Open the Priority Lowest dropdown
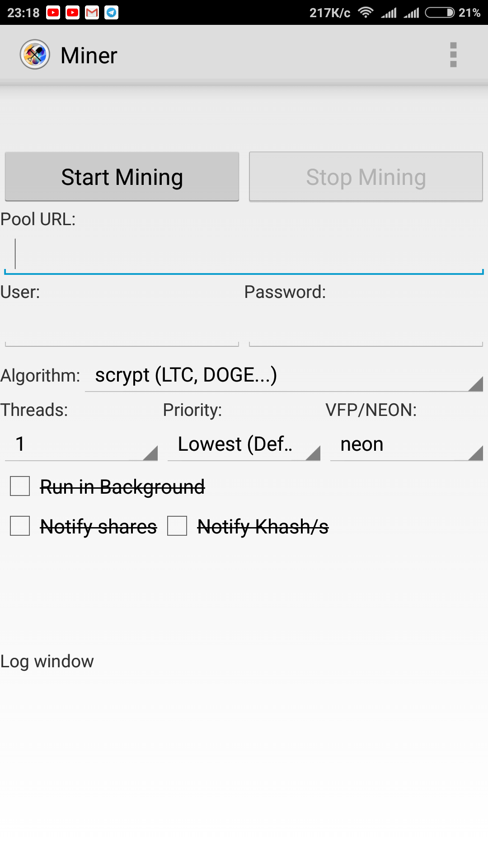 [244, 444]
